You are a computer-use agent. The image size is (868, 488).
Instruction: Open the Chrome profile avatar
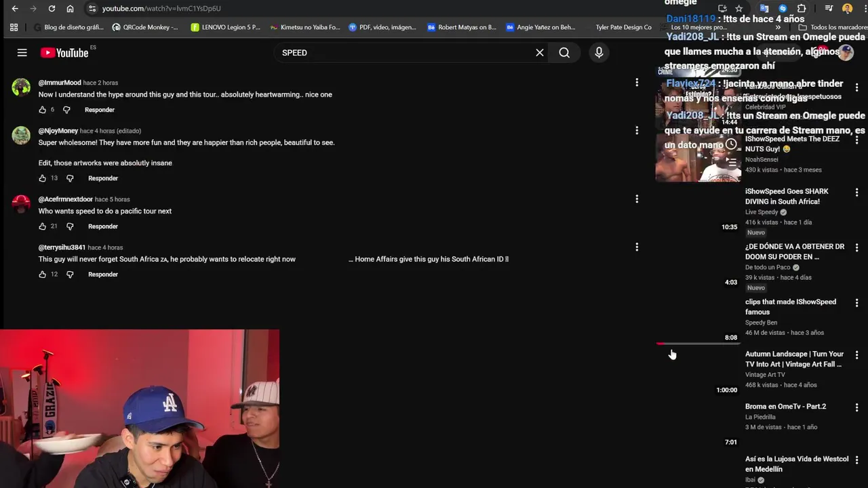(x=847, y=8)
